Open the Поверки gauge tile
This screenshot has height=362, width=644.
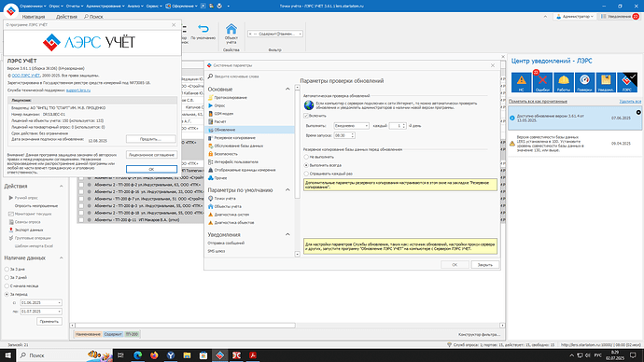[x=584, y=82]
